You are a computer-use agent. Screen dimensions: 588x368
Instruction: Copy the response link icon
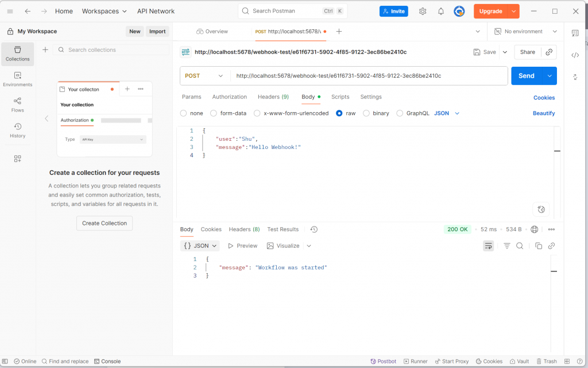pos(551,246)
